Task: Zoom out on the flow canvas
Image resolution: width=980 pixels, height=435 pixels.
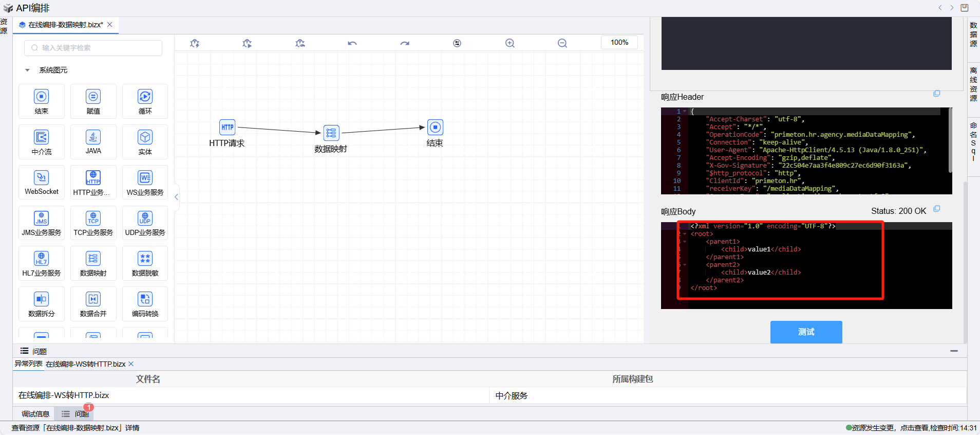Action: tap(562, 43)
